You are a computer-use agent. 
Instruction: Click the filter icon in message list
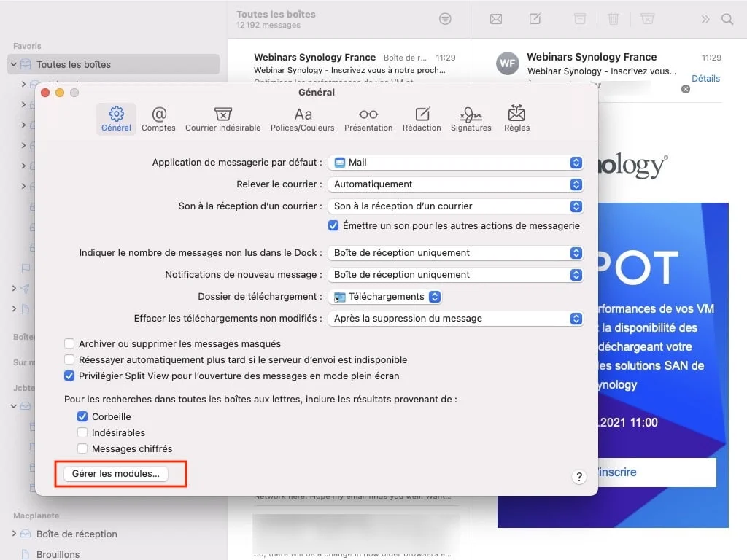[x=445, y=19]
